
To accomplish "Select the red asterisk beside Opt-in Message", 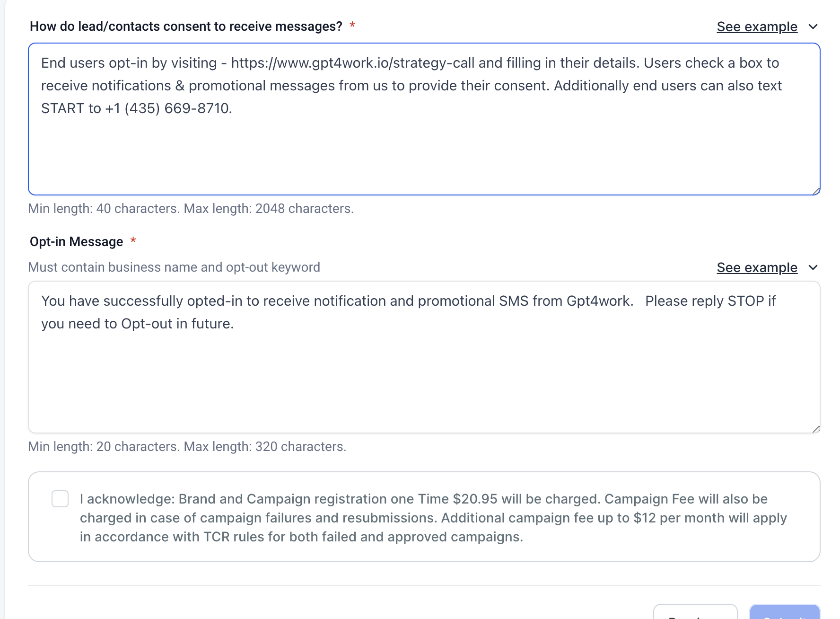I will pos(133,241).
